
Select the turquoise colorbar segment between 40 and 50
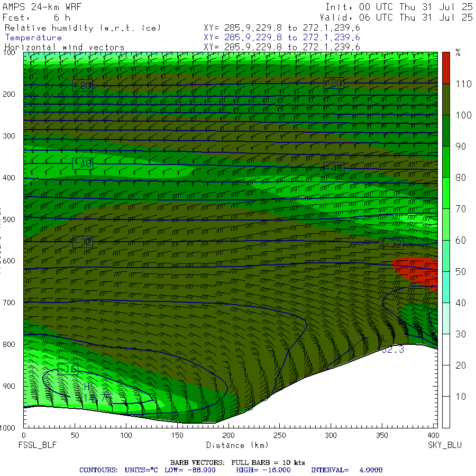coord(446,287)
